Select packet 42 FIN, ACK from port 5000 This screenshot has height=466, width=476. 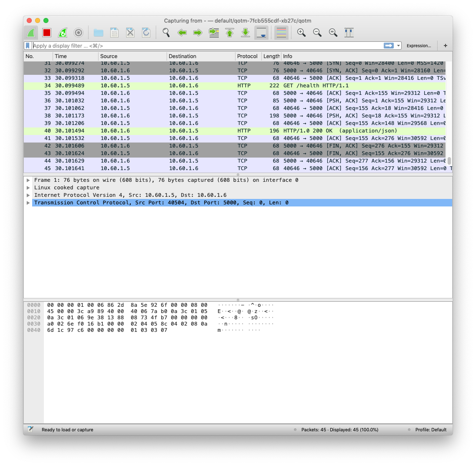[235, 146]
